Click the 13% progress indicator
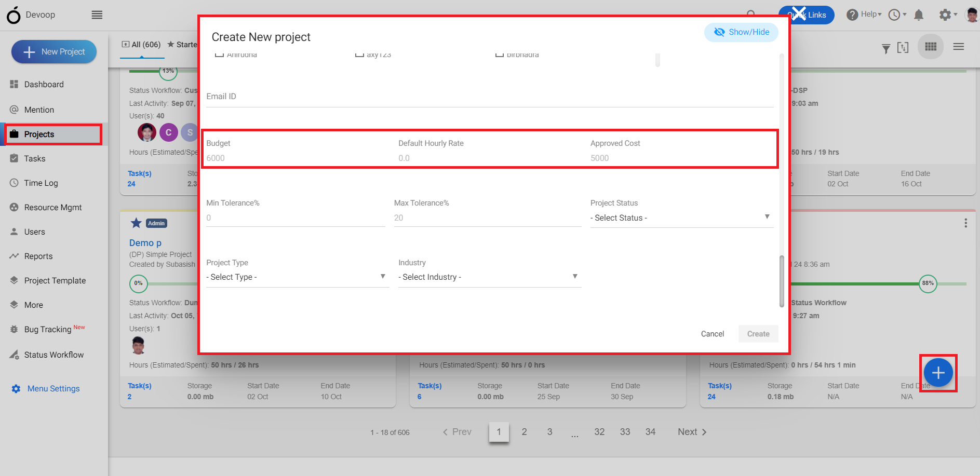 (x=168, y=72)
